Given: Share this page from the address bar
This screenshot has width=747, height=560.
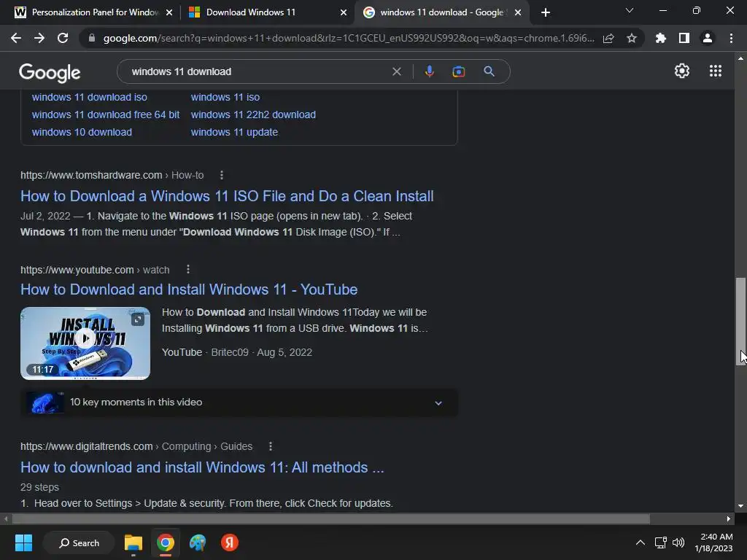Looking at the screenshot, I should click(x=608, y=38).
